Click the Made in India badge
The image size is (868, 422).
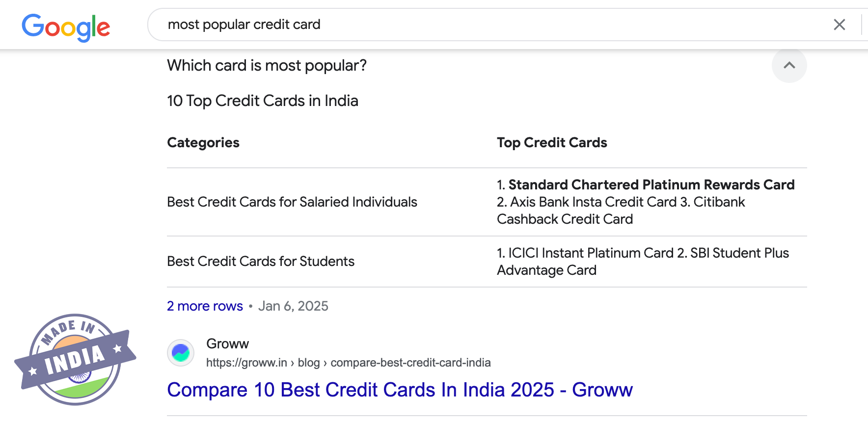coord(75,360)
